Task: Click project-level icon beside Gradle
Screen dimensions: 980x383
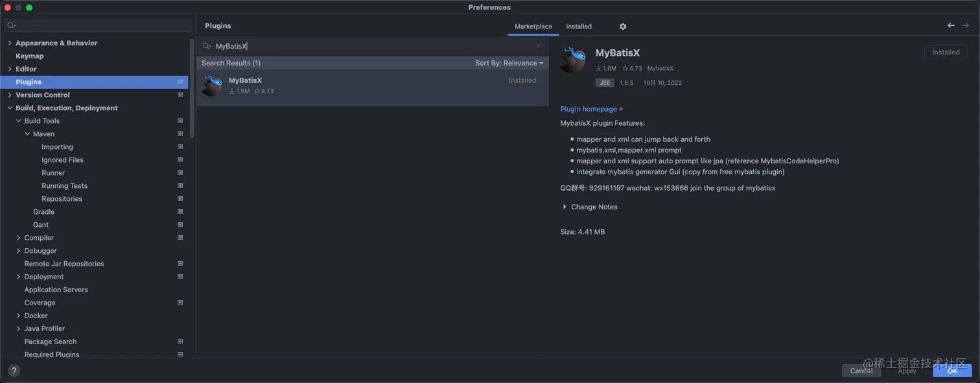Action: 180,211
